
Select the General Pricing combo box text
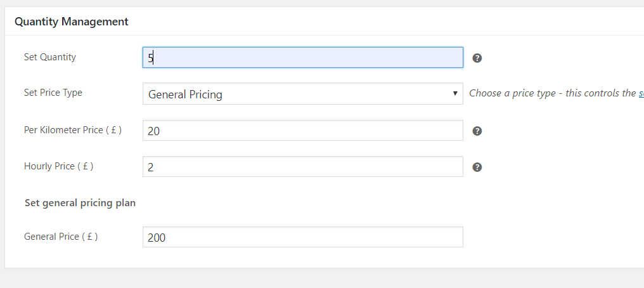[185, 95]
